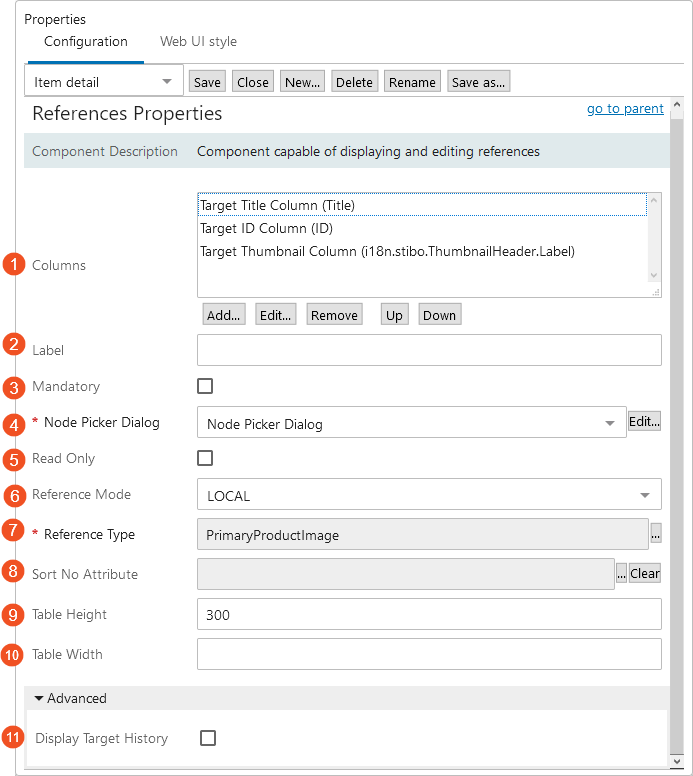Click the Down button to move column down
693x776 pixels.
tap(439, 315)
